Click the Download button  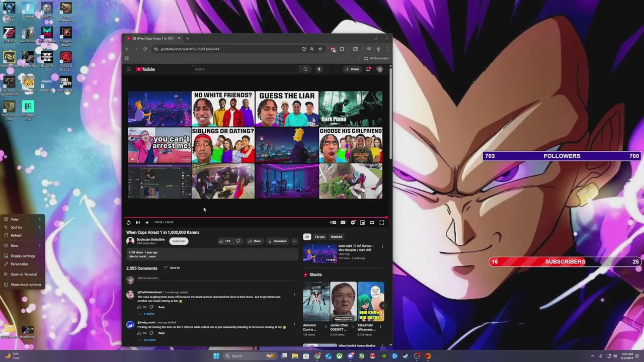[277, 241]
